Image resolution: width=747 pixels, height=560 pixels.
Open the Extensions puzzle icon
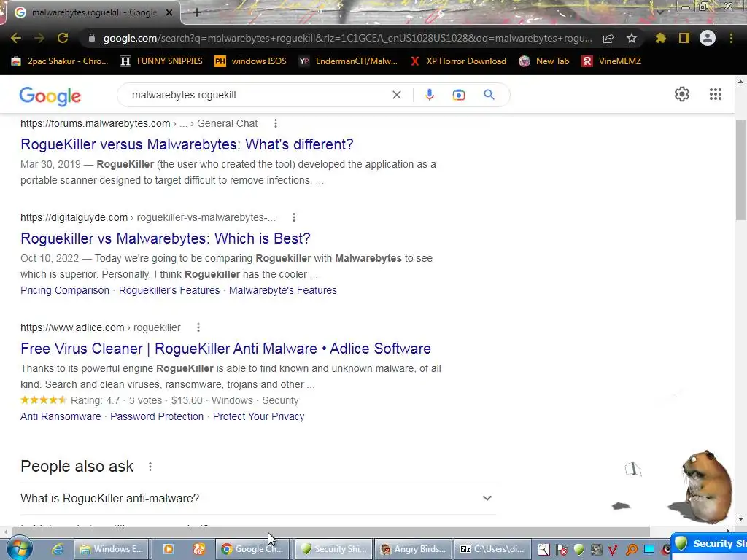(x=661, y=38)
